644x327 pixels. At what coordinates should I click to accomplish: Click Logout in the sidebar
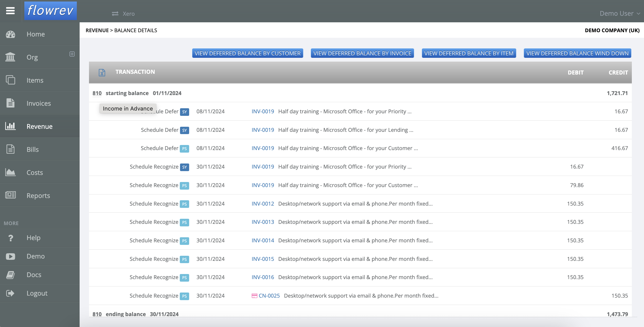pyautogui.click(x=37, y=293)
